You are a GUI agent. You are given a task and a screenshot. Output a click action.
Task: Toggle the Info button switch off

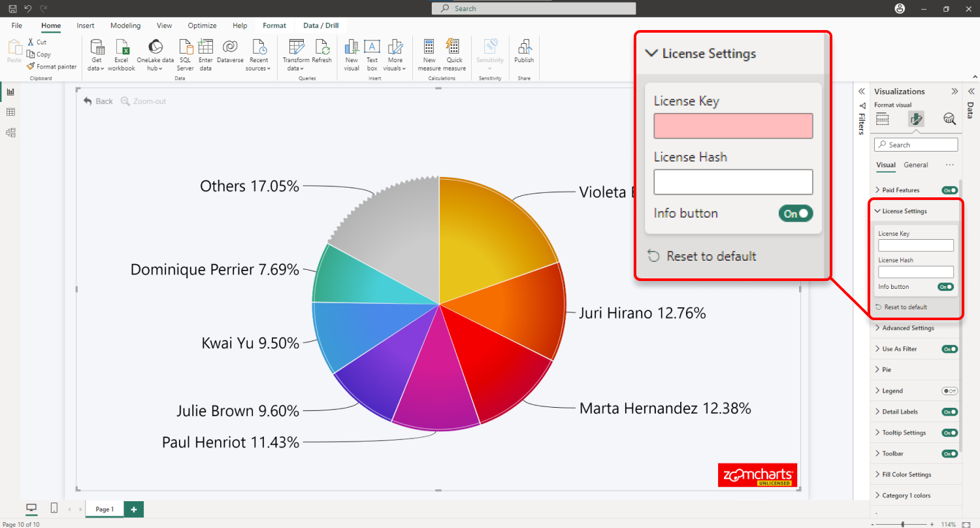796,213
